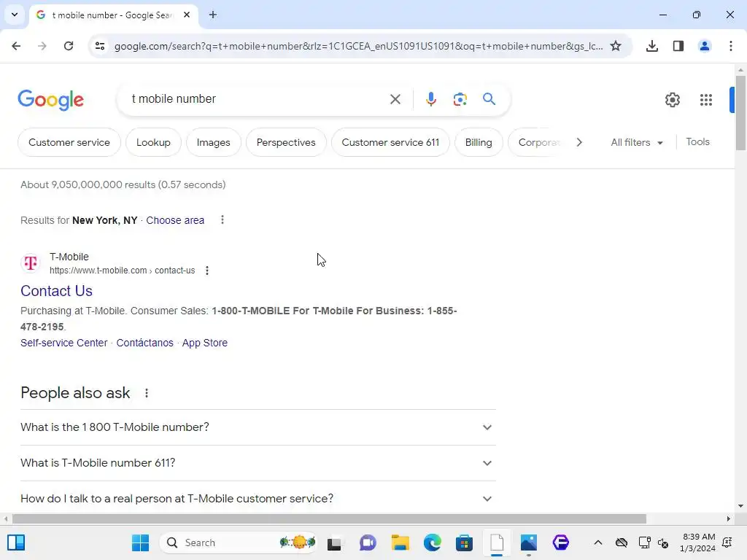The image size is (747, 560).
Task: Go back to previous page
Action: pyautogui.click(x=16, y=46)
